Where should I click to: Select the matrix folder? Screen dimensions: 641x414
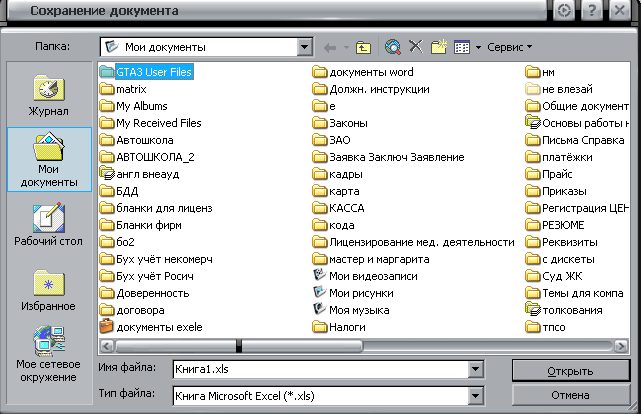(123, 89)
